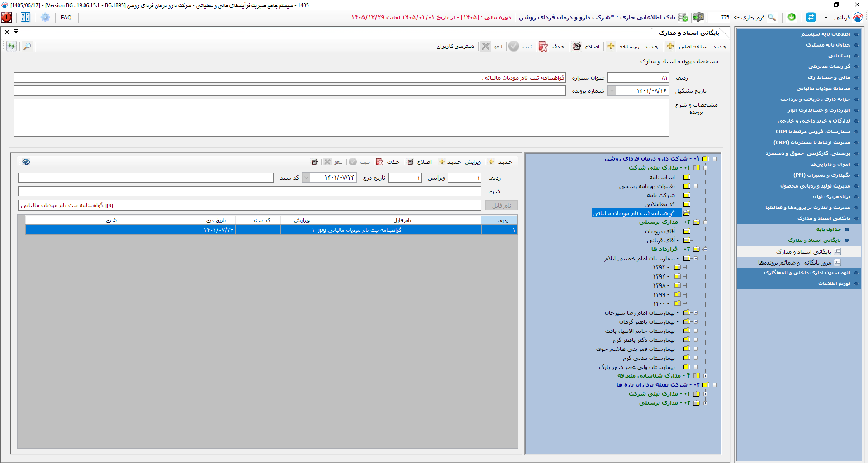868x463 pixels.
Task: Click the eye preview icon in document toolbar
Action: pyautogui.click(x=26, y=162)
